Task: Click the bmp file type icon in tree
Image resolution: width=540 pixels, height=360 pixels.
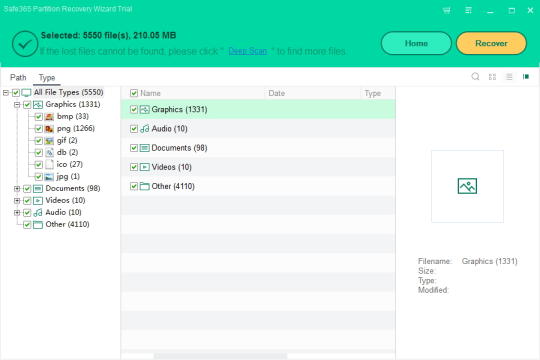Action: [x=50, y=117]
